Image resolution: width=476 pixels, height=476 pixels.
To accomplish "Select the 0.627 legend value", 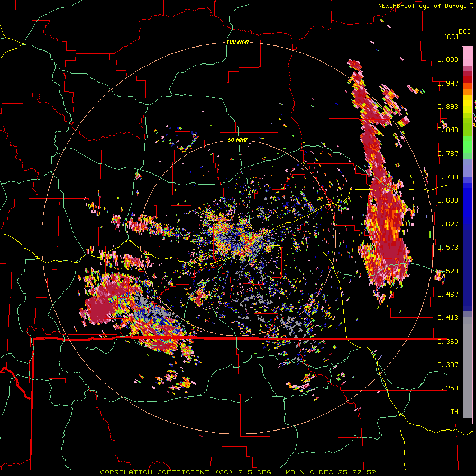I will (x=448, y=224).
